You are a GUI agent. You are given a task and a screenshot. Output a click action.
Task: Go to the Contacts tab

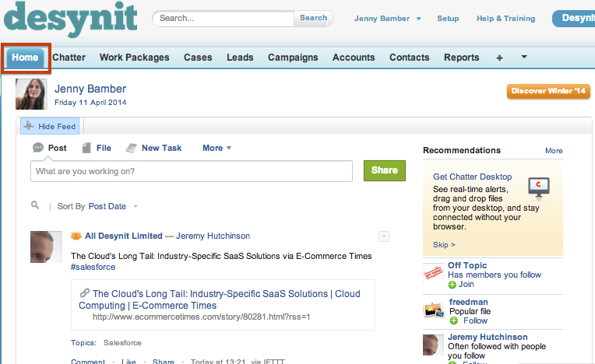pyautogui.click(x=409, y=58)
